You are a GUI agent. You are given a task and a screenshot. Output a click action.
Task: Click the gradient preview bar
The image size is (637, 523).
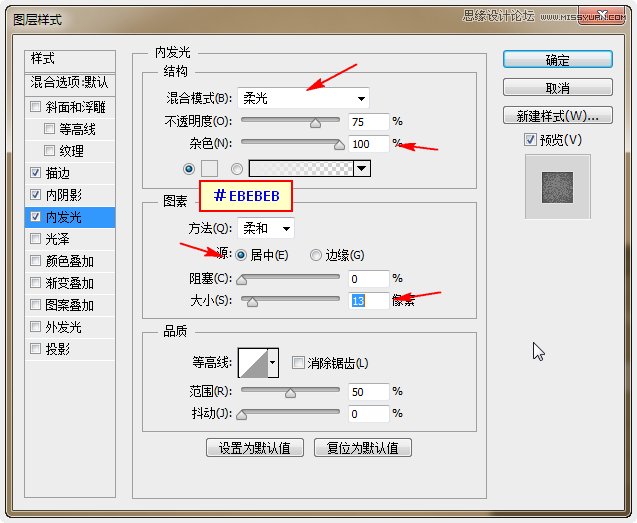pos(301,168)
